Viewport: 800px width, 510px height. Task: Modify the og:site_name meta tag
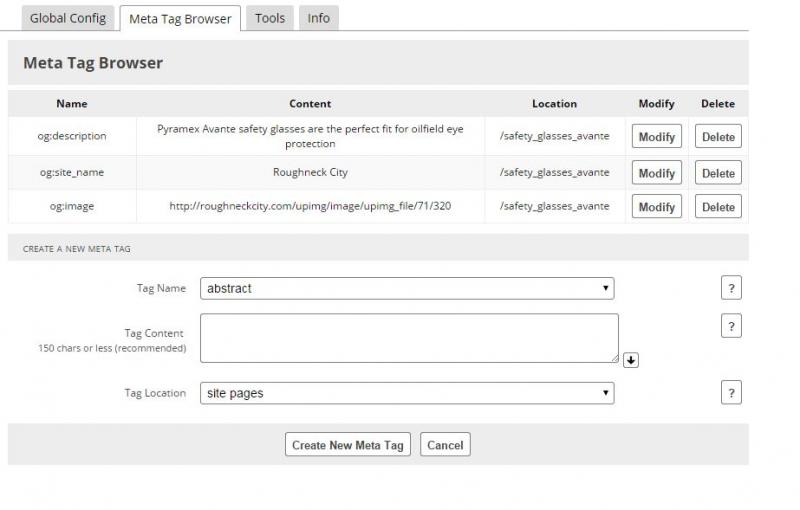coord(656,173)
